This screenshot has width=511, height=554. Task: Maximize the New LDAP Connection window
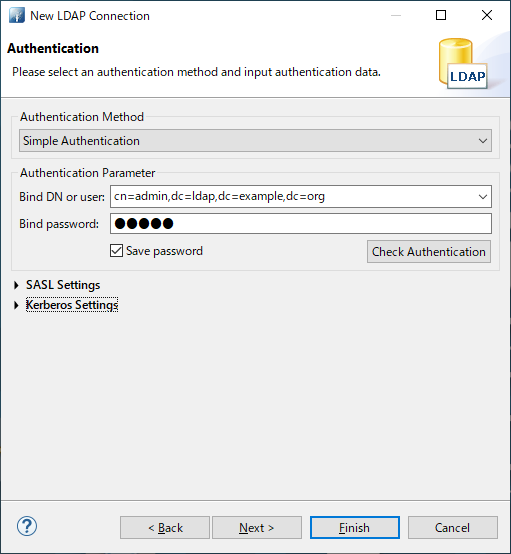point(441,15)
